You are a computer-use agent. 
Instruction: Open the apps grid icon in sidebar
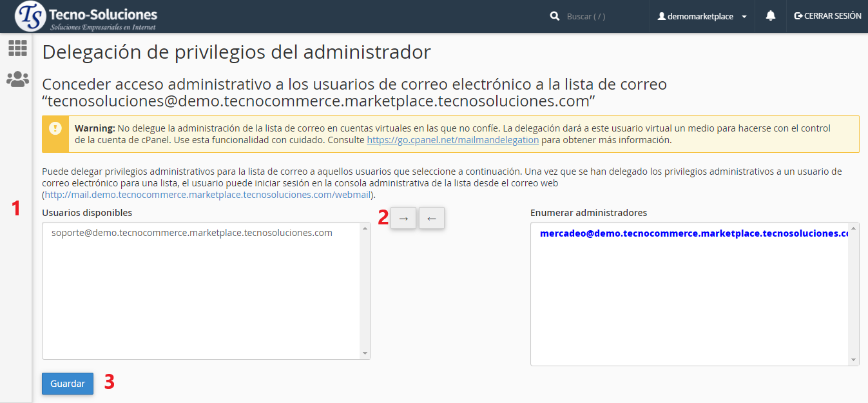(17, 48)
